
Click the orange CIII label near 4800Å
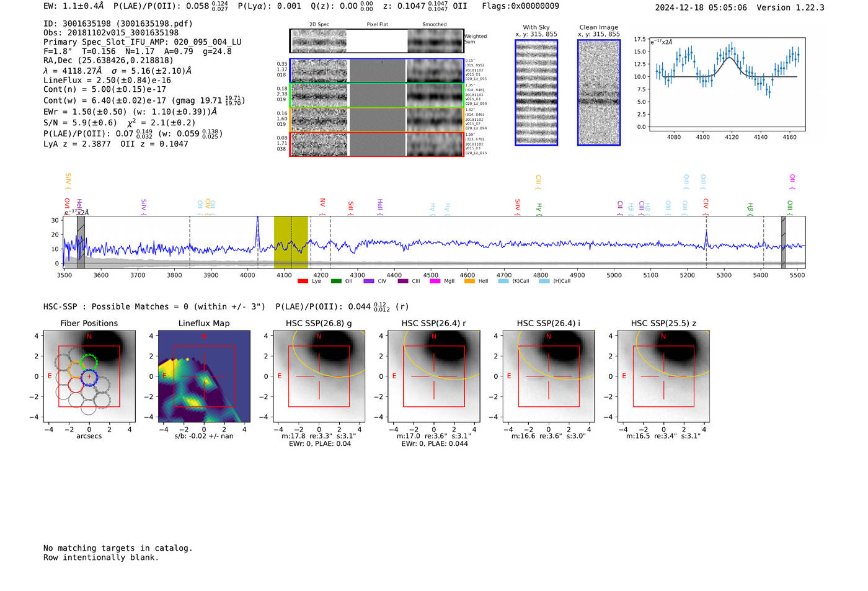pyautogui.click(x=538, y=181)
